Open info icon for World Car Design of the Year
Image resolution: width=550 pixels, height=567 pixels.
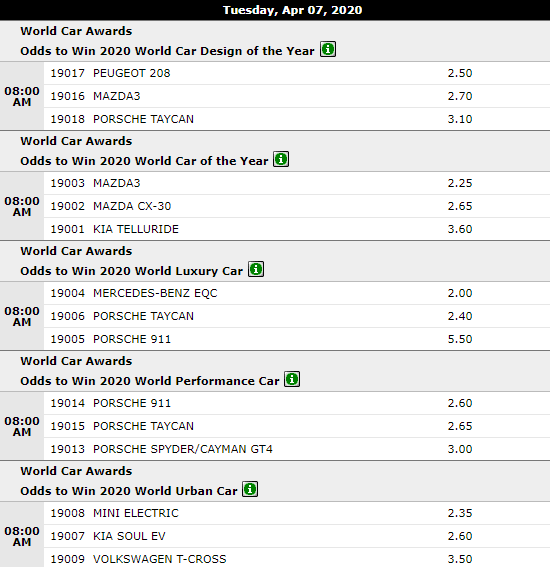pyautogui.click(x=328, y=49)
